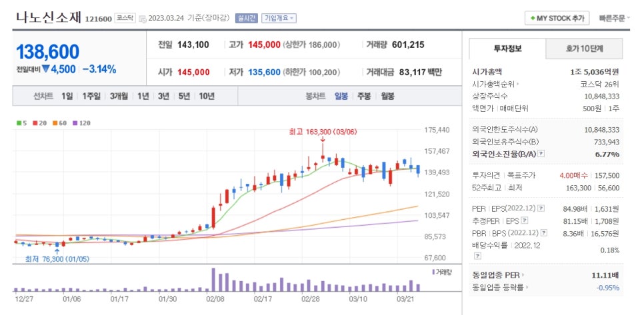Open the 기업개요 dropdown
The width and height of the screenshot is (644, 315).
(x=279, y=18)
